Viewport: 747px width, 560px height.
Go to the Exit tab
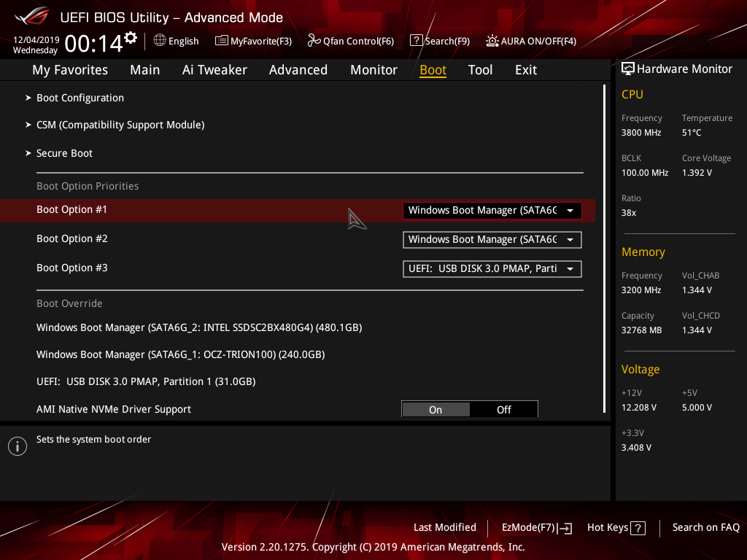pyautogui.click(x=526, y=70)
